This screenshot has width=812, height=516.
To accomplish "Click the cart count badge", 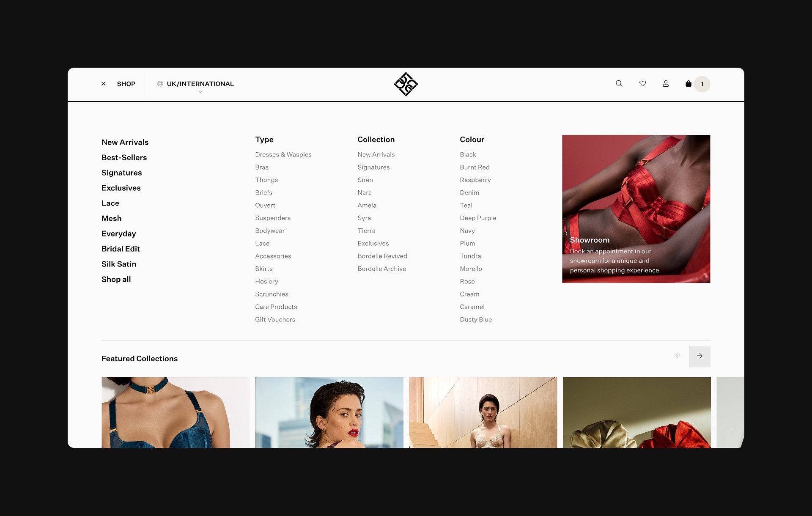I will click(702, 84).
